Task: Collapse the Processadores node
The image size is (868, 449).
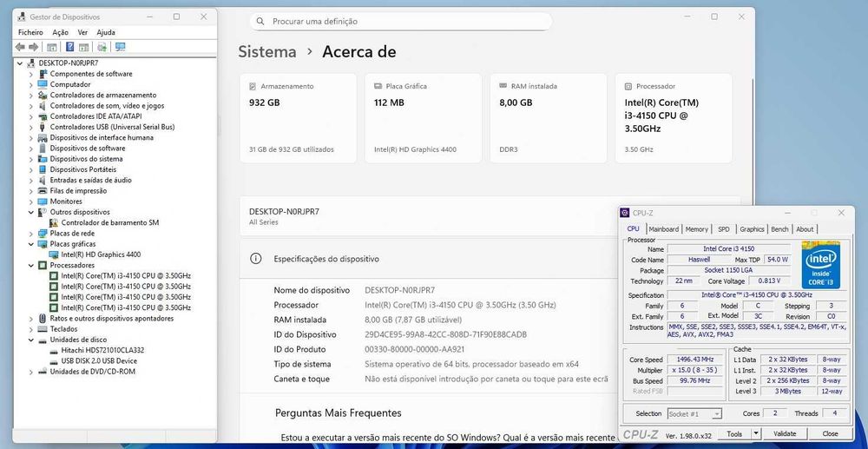Action: (31, 265)
